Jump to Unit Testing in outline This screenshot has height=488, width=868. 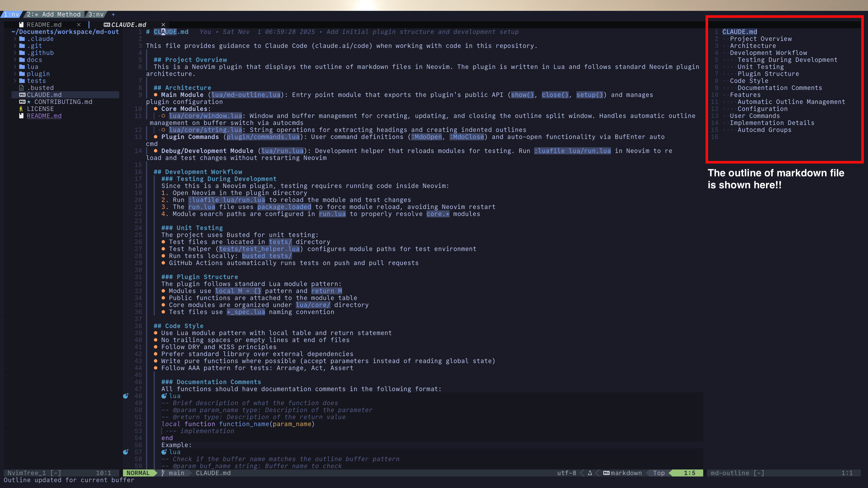[x=760, y=67]
